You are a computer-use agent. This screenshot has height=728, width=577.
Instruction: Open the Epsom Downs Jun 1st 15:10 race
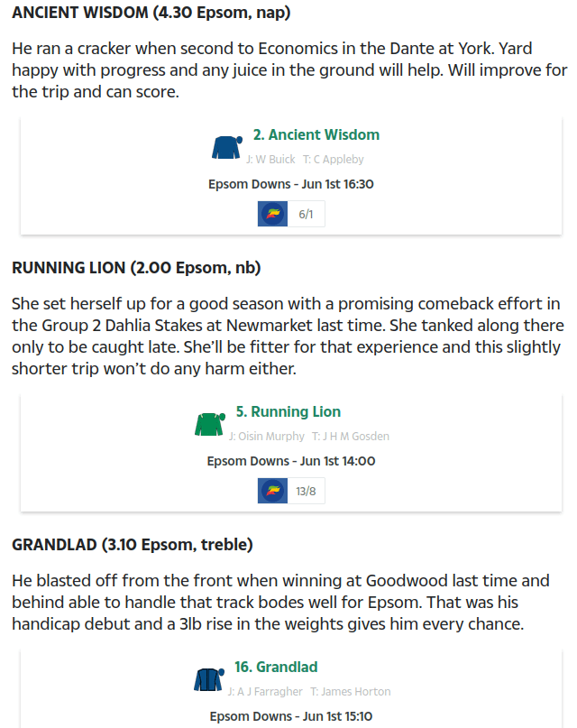[291, 716]
